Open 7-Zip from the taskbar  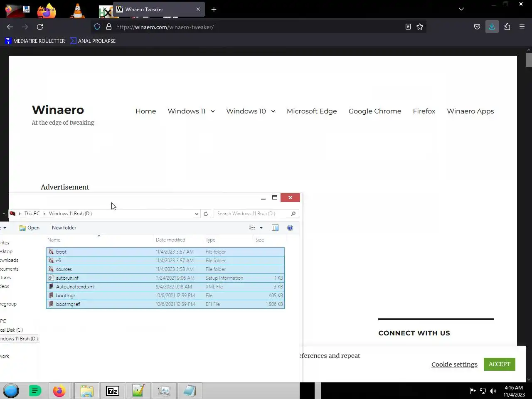(x=113, y=391)
